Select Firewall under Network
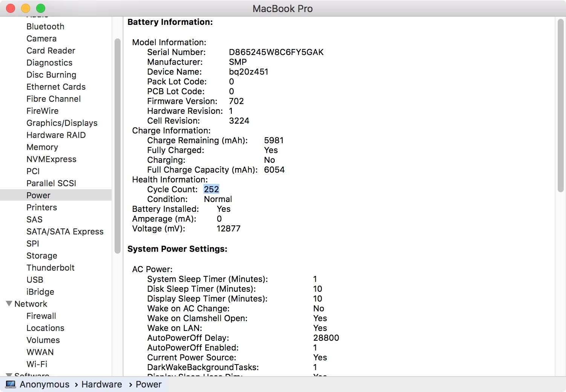566x392 pixels. [x=41, y=316]
